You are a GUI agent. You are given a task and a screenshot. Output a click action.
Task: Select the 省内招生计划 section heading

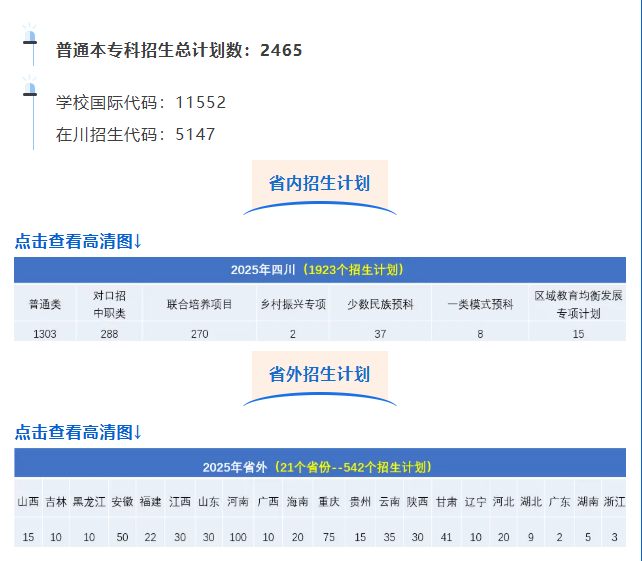[x=319, y=183]
